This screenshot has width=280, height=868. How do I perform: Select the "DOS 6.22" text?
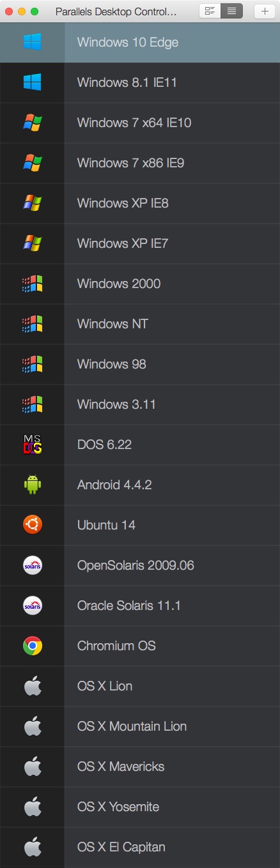pos(104,445)
